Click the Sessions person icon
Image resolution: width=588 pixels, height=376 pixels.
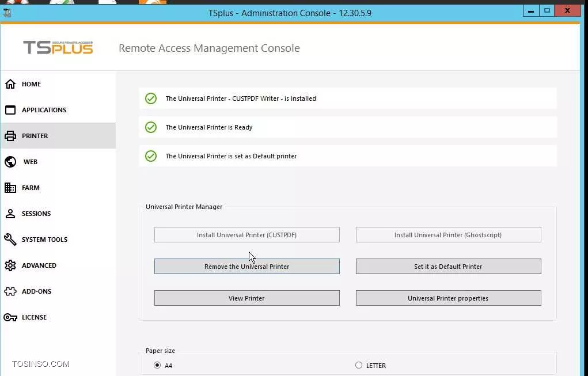10,214
